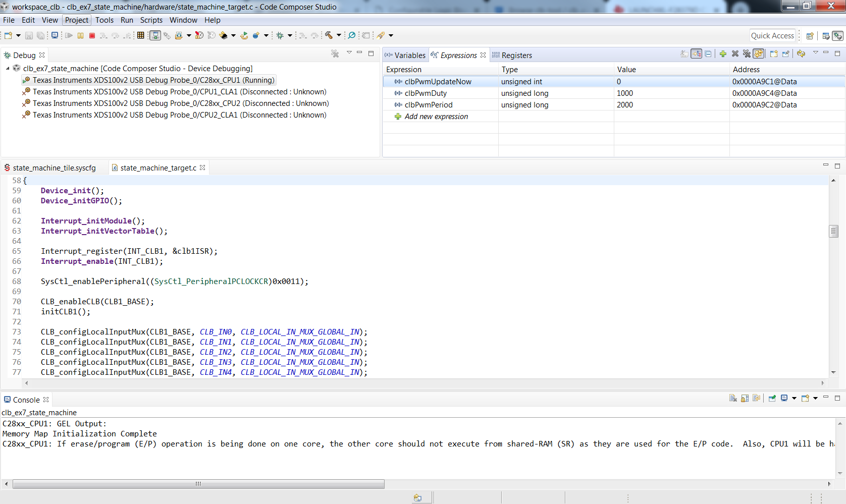The image size is (846, 504).
Task: Click the Clear Console icon
Action: [x=733, y=399]
